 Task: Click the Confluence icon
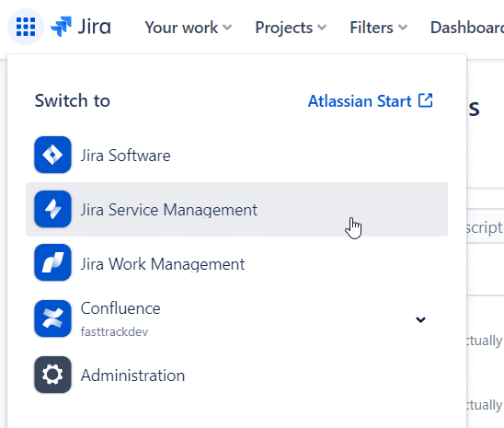52,318
